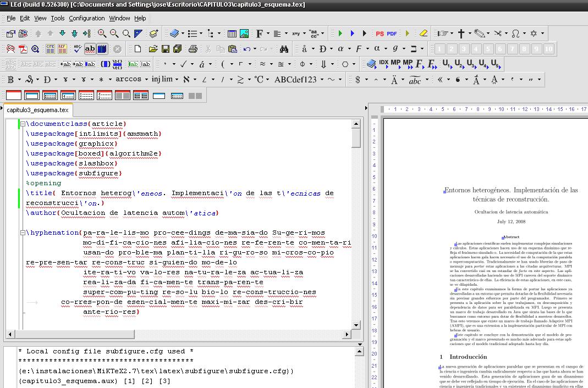Collapse the \documentclass fold marker

coord(23,124)
